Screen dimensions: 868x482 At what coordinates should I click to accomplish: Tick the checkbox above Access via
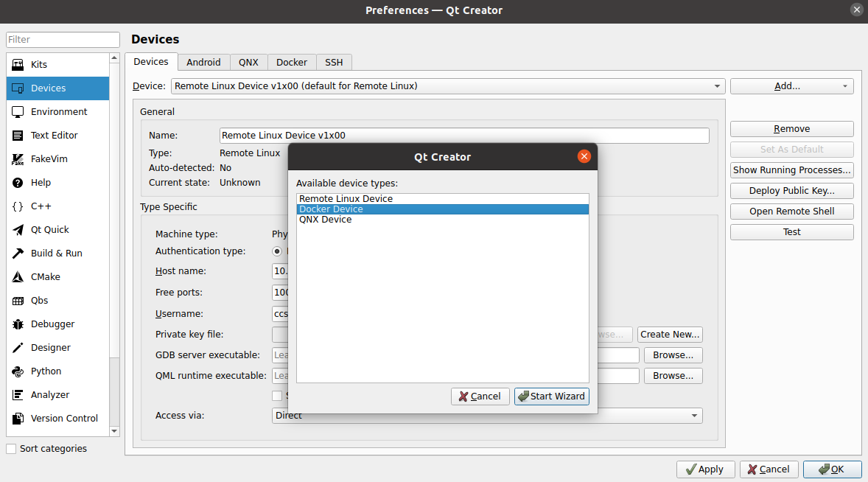click(277, 396)
